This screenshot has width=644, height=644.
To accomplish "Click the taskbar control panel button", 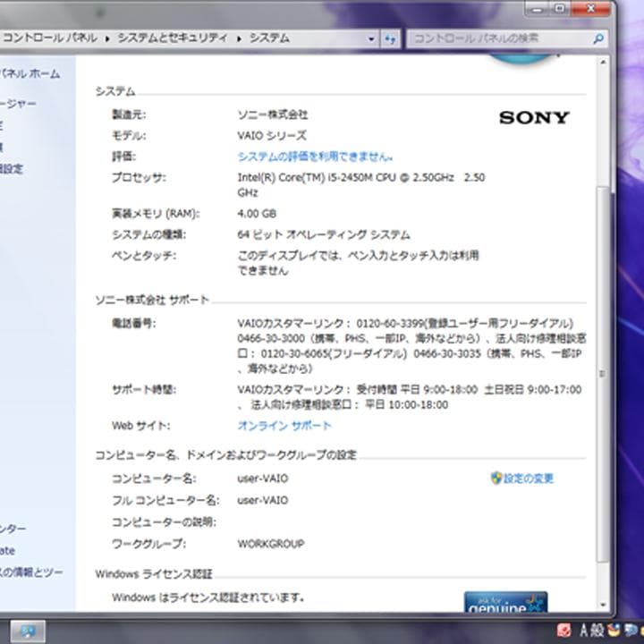I will 28,631.
